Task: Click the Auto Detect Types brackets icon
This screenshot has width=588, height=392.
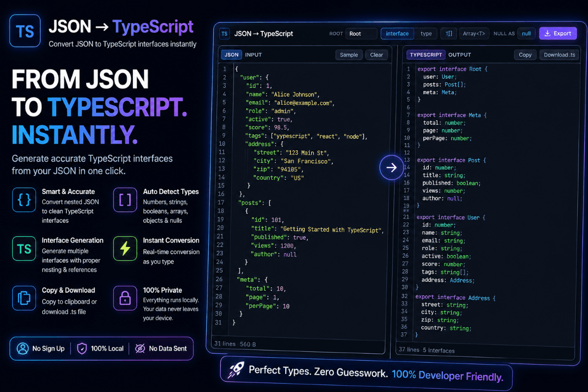Action: 125,199
